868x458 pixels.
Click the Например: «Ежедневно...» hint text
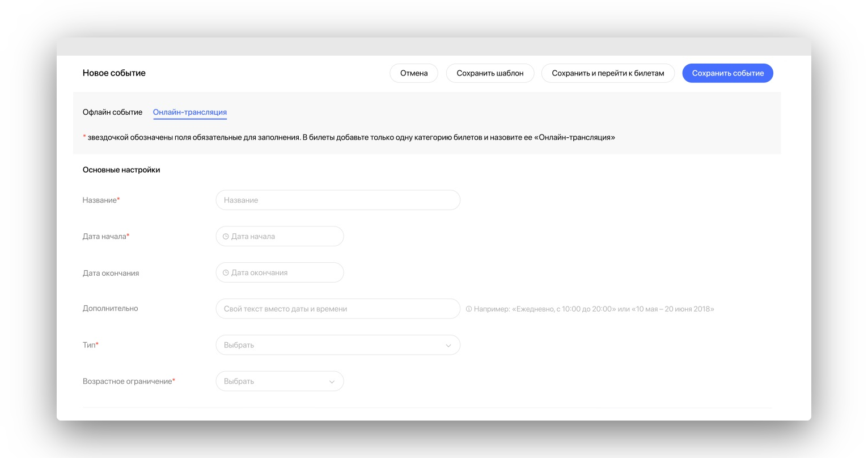tap(594, 309)
